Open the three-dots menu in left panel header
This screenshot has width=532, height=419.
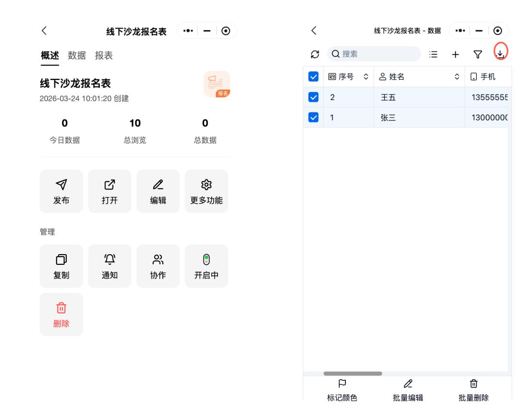[x=187, y=32]
